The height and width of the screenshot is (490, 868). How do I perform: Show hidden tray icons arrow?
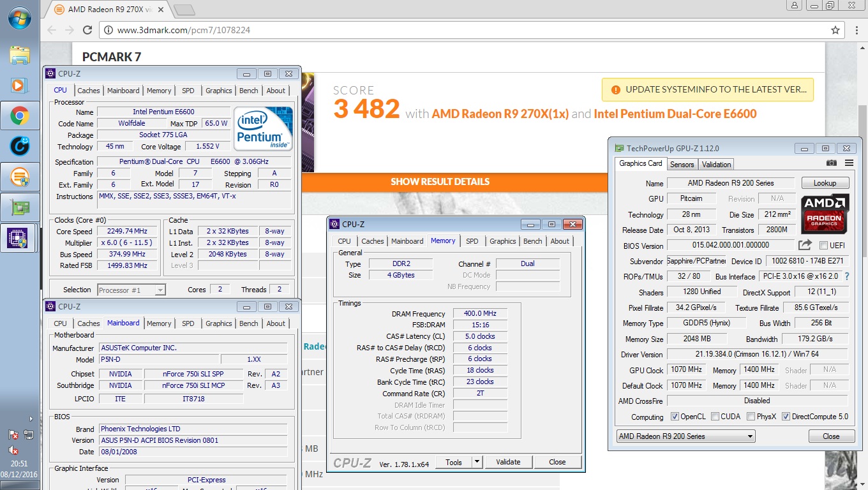pos(31,419)
